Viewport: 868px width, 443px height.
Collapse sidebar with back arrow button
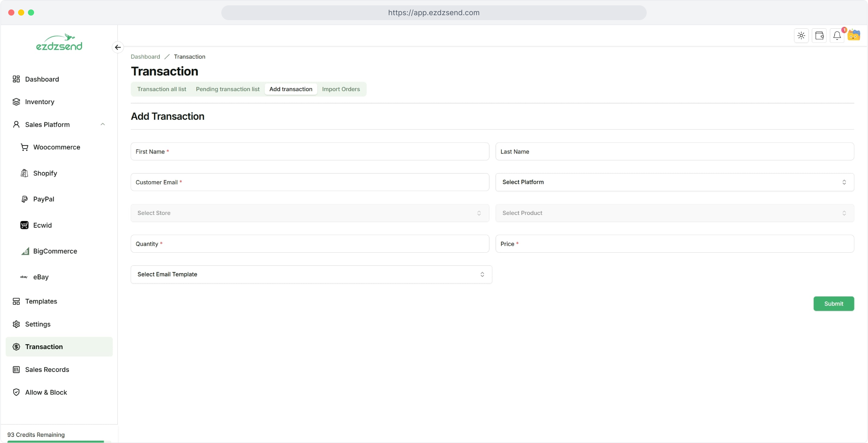[x=118, y=47]
